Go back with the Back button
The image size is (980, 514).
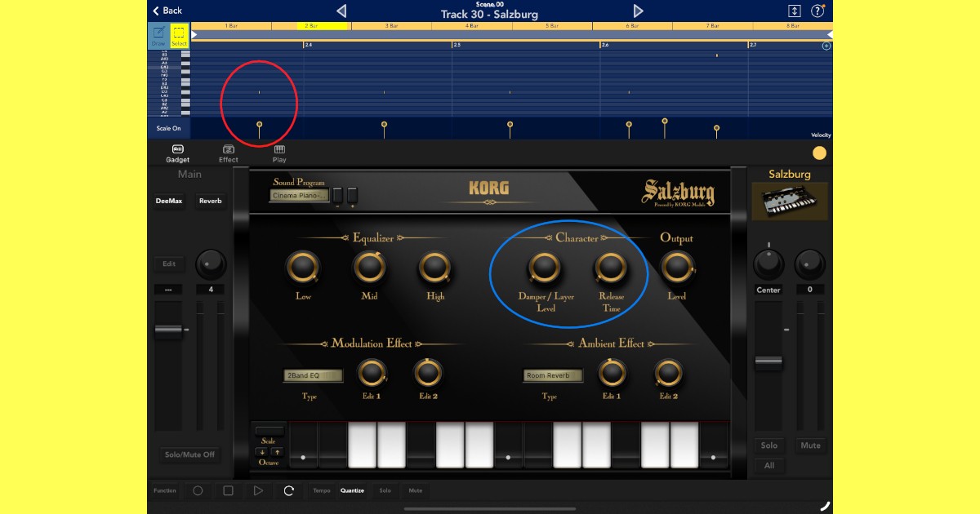167,11
